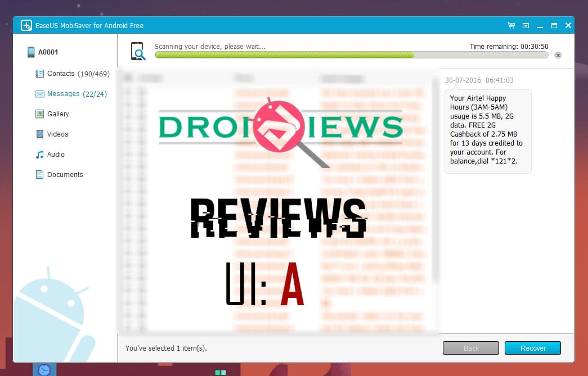Viewport: 588px width, 376px height.
Task: Select the A0001 device entry
Action: [x=43, y=52]
